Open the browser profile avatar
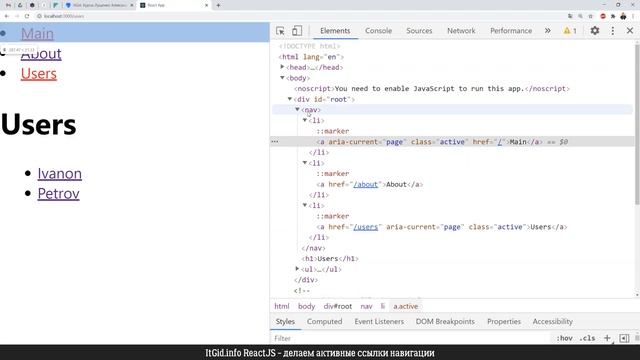640x360 pixels. 623,16
